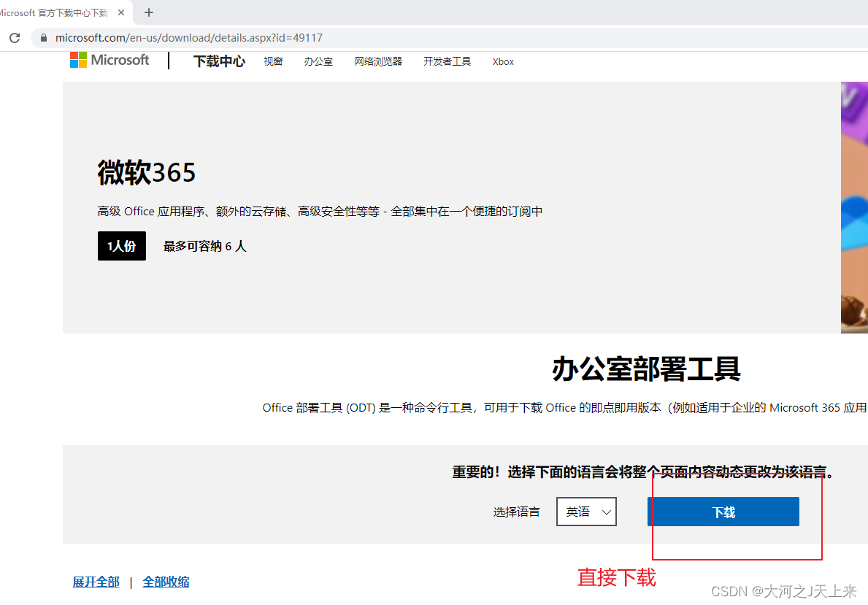Open the 视窗 menu
This screenshot has width=868, height=605.
coord(273,61)
